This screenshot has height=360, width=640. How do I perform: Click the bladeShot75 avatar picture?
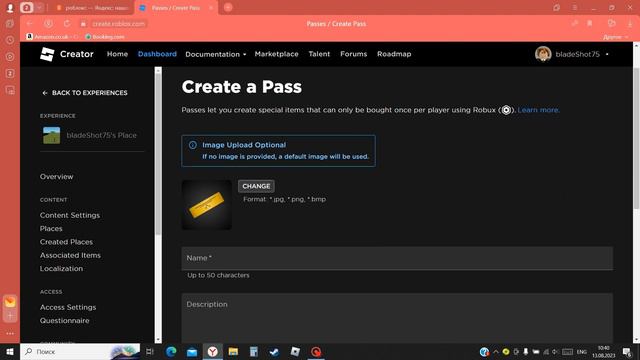pyautogui.click(x=543, y=54)
